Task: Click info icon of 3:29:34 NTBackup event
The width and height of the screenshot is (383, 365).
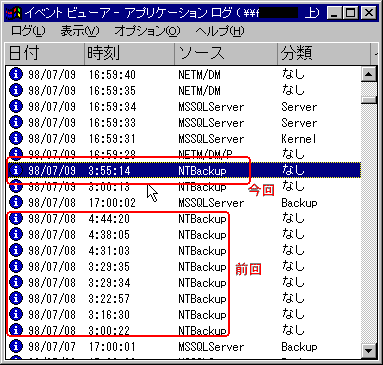Action: pyautogui.click(x=16, y=282)
